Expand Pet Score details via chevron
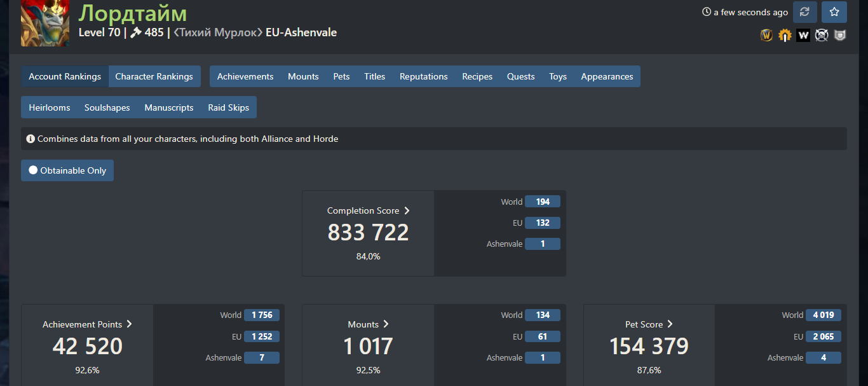 670,324
